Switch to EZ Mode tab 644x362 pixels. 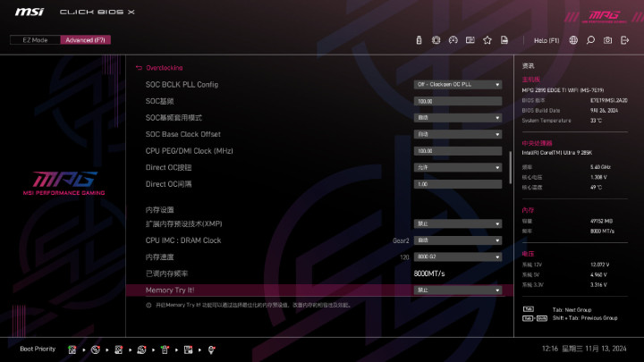[x=35, y=40]
